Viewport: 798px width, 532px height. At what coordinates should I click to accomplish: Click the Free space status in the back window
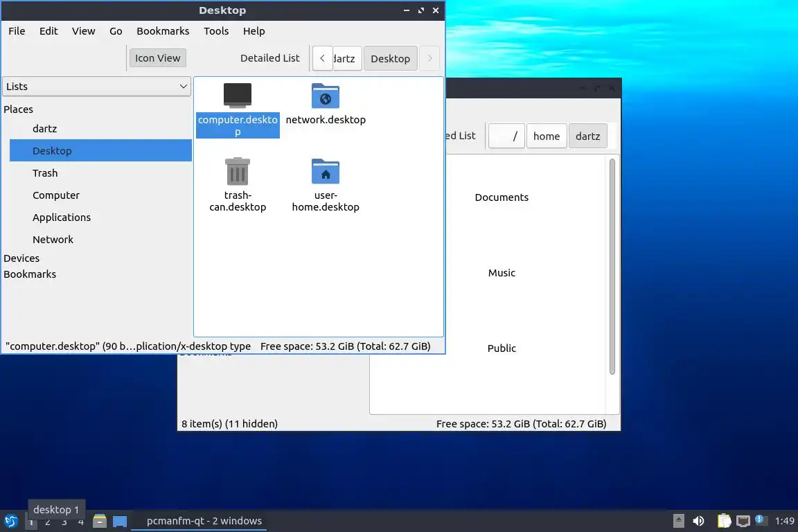(x=521, y=423)
